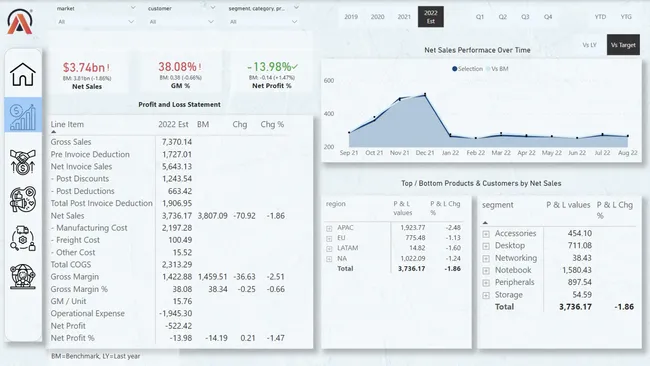The width and height of the screenshot is (650, 366).
Task: Expand the Networking segment row
Action: click(486, 259)
